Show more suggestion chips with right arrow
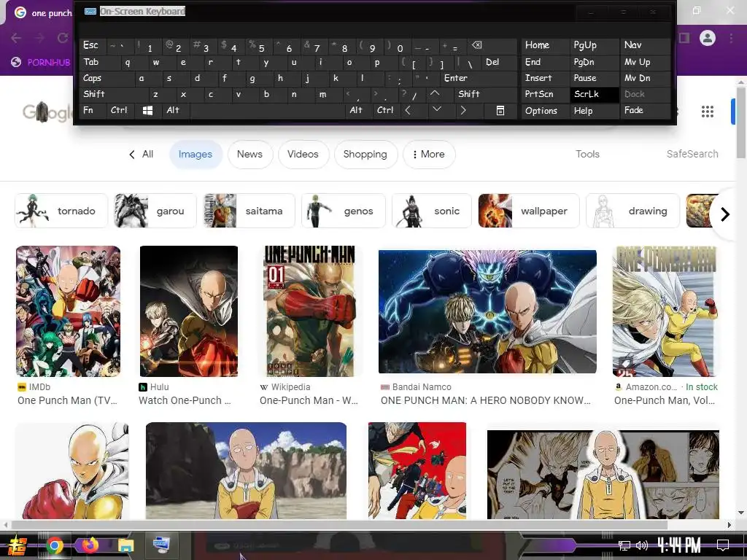 click(x=725, y=214)
